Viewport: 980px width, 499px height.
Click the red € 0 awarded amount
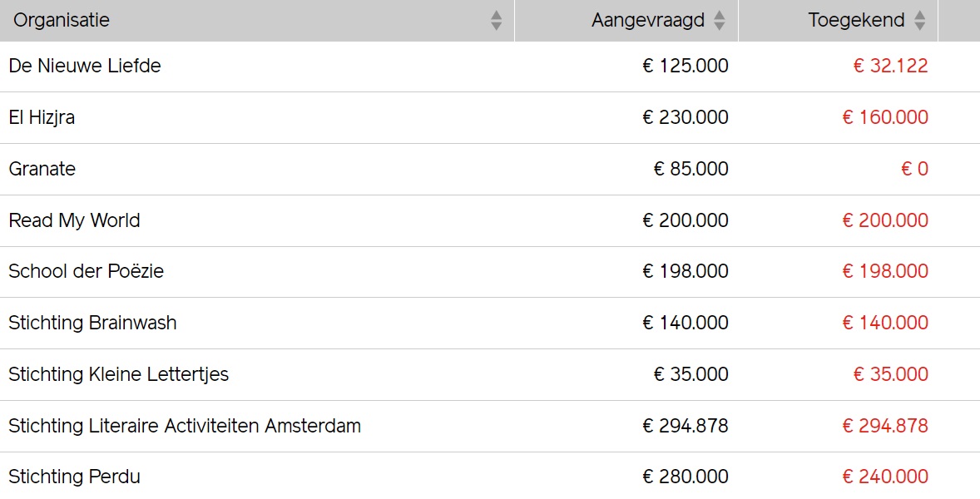click(914, 170)
